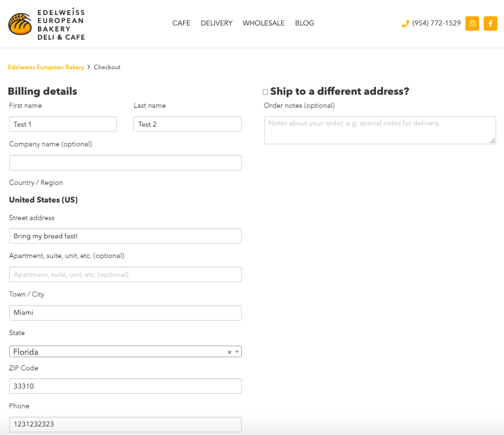Click Edelweiss European Bakery breadcrumb link
The image size is (504, 435).
[x=46, y=67]
